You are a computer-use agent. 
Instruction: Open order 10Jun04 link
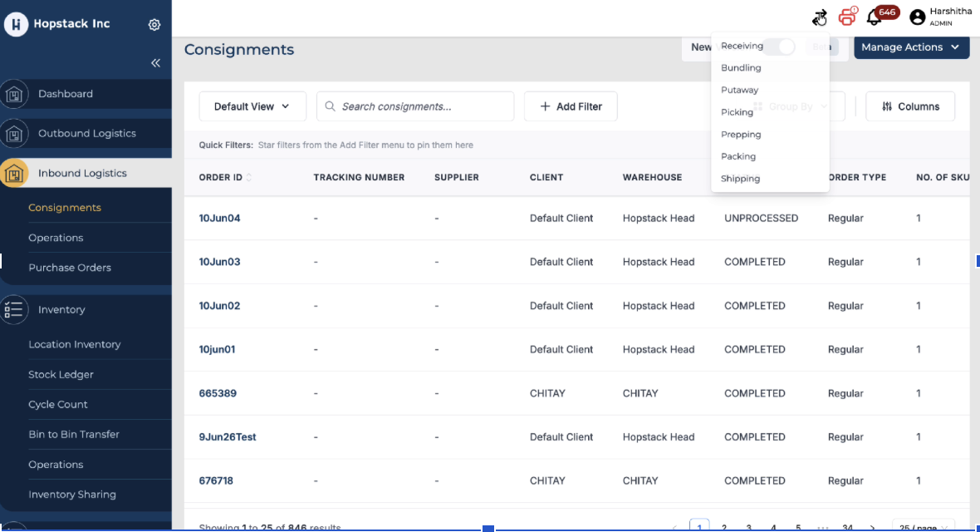pyautogui.click(x=219, y=219)
